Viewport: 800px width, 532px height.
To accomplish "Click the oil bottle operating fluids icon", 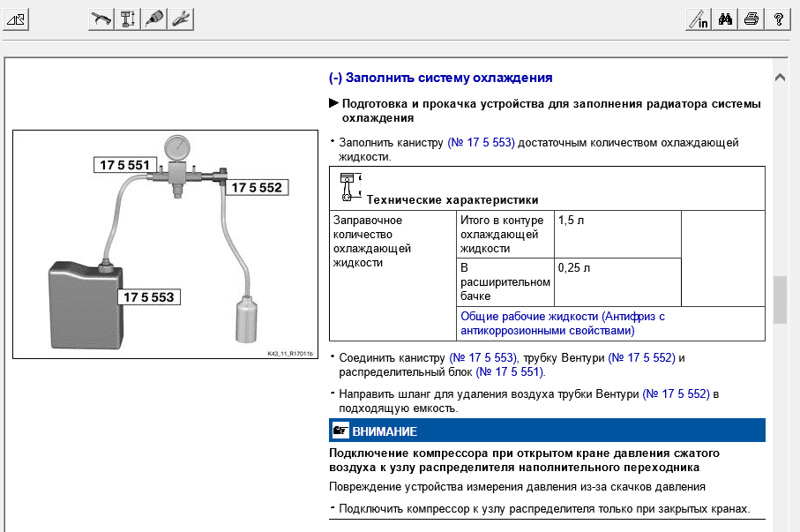I will click(154, 19).
